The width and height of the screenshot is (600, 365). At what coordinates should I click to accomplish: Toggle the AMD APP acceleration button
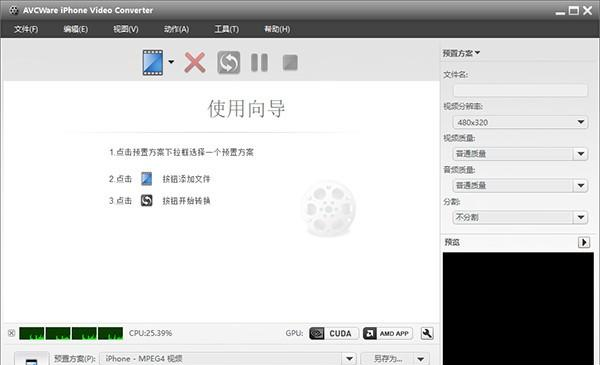[x=388, y=334]
